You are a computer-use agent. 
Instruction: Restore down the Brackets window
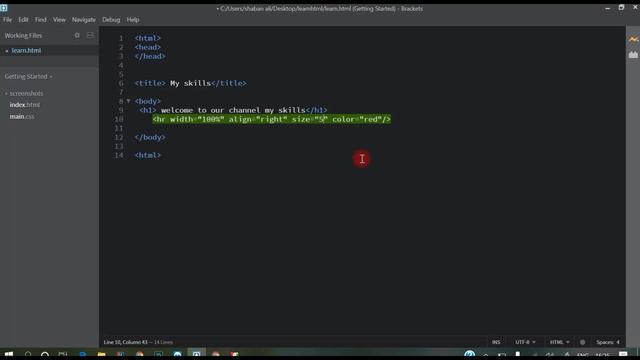pyautogui.click(x=621, y=8)
